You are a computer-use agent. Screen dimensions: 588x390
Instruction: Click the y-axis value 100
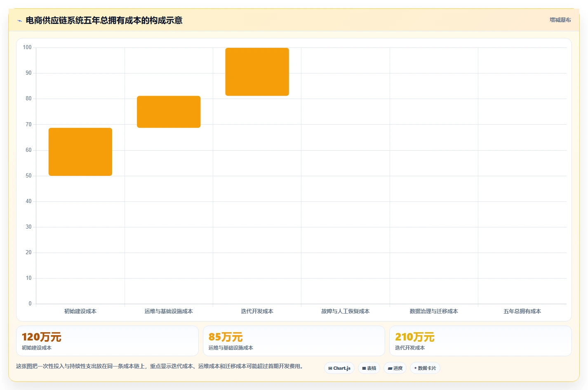coord(27,47)
